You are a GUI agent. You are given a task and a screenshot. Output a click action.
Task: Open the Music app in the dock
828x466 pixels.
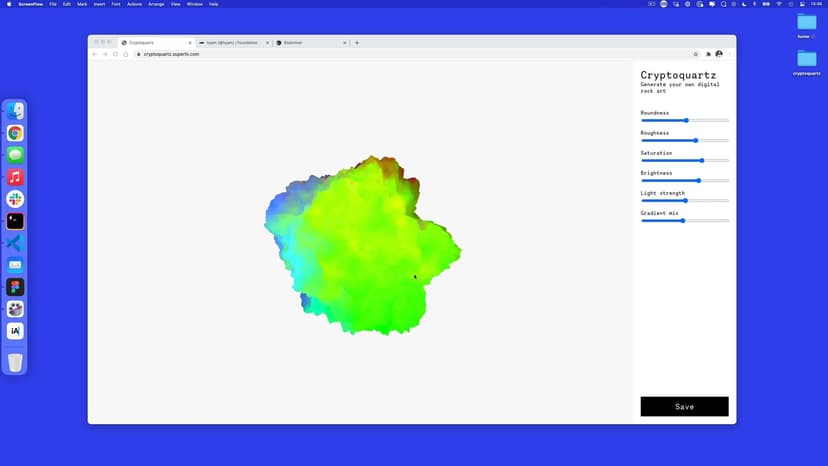[x=15, y=177]
